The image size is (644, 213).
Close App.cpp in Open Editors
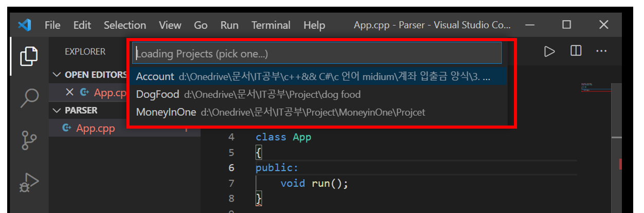coord(70,92)
